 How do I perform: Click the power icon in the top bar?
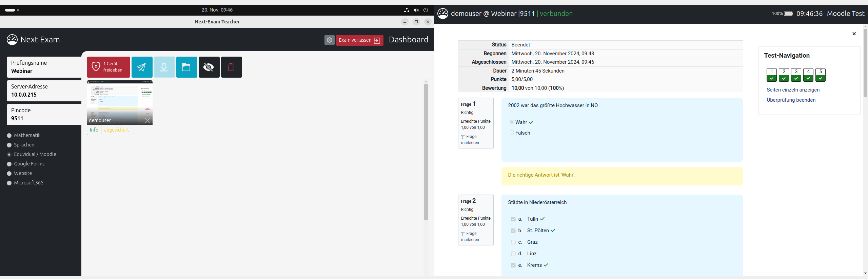coord(426,10)
